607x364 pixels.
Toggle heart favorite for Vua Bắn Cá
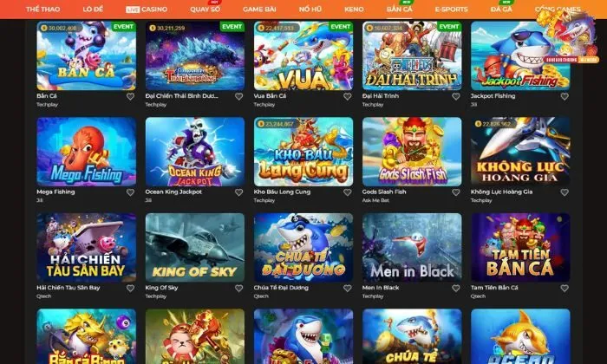click(x=348, y=96)
